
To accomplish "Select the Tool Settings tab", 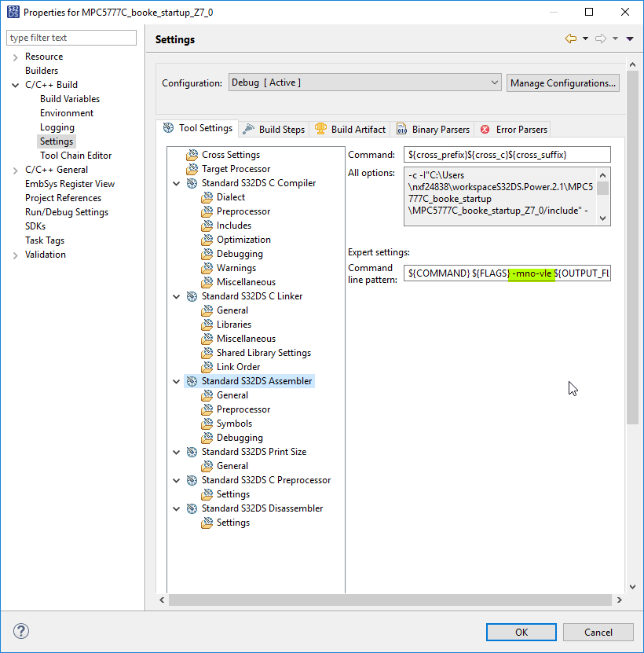I will 198,128.
